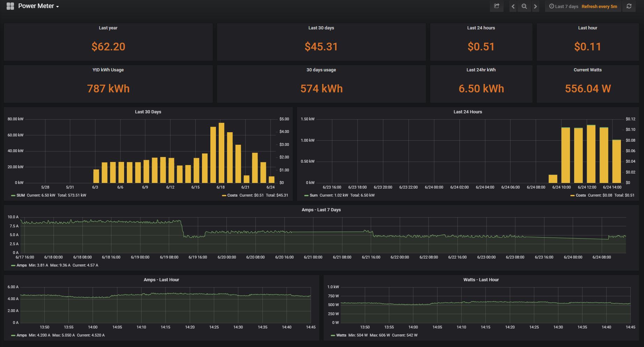
Task: Click the refresh dashboard icon
Action: point(628,6)
